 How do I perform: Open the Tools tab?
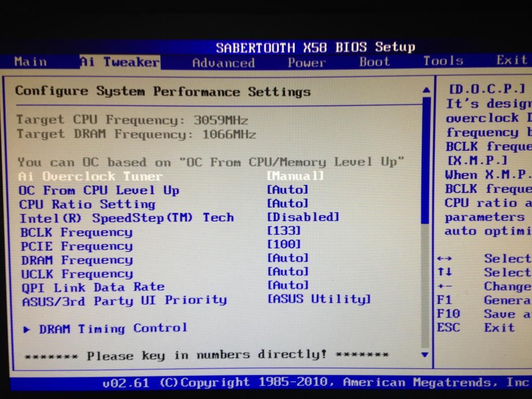443,61
